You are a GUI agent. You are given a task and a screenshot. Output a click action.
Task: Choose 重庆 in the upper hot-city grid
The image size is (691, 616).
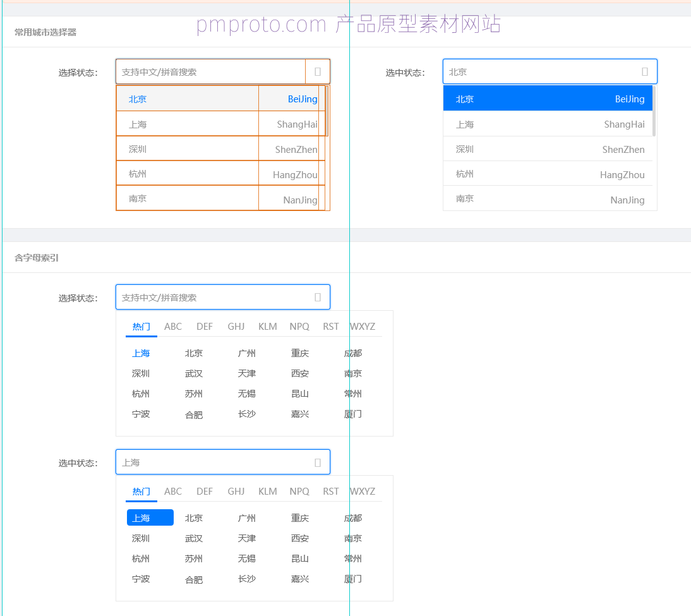click(300, 353)
